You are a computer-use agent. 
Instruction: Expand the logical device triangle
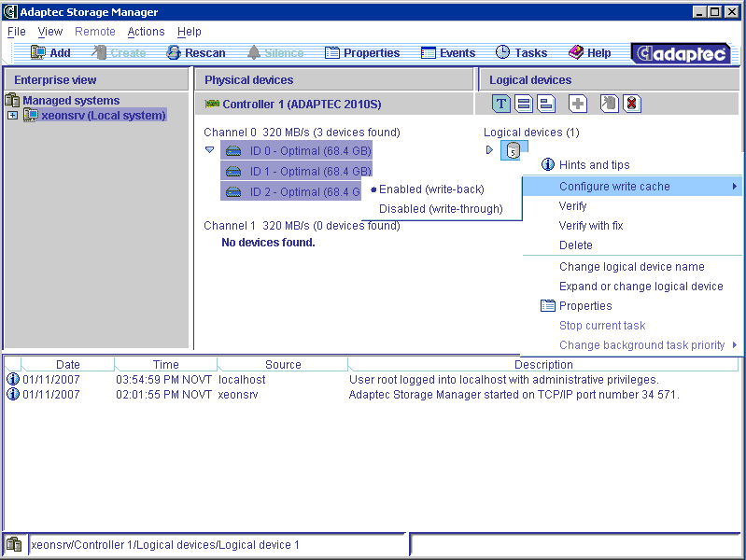[489, 150]
